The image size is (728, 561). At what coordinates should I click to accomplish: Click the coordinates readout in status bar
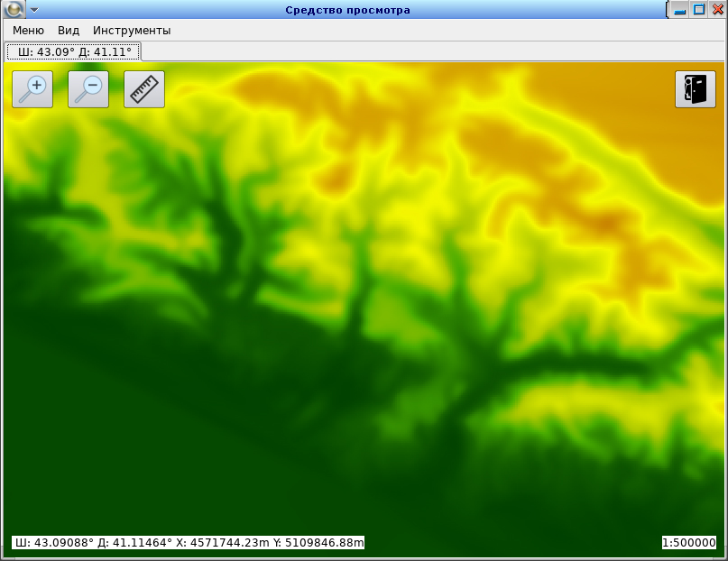[189, 543]
